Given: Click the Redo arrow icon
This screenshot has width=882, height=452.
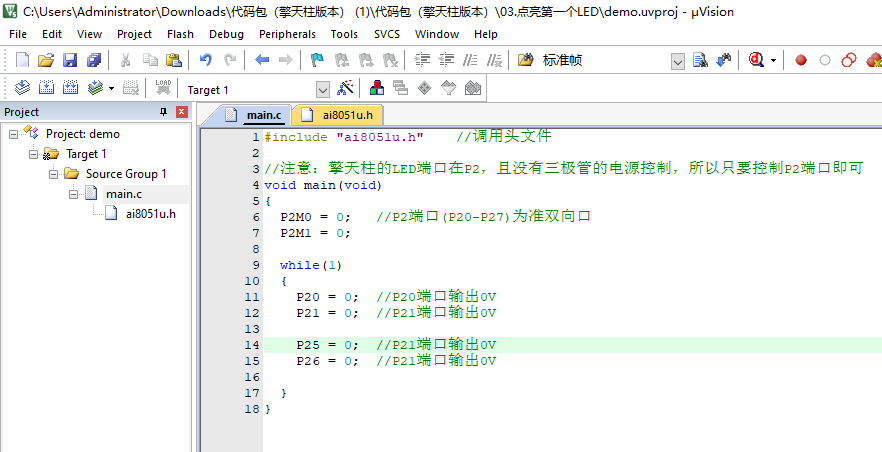Looking at the screenshot, I should point(230,60).
